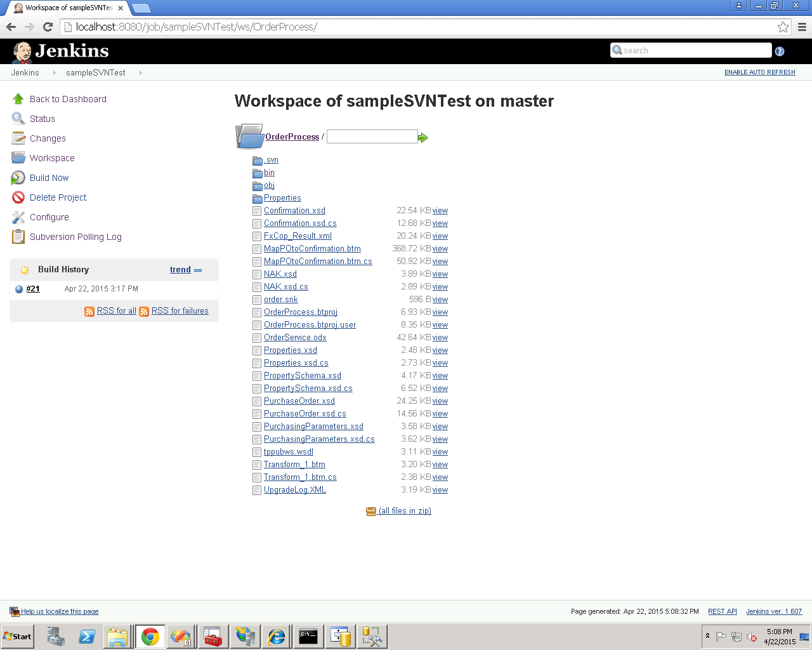
Task: Open the File Explorer taskbar icon
Action: click(118, 637)
